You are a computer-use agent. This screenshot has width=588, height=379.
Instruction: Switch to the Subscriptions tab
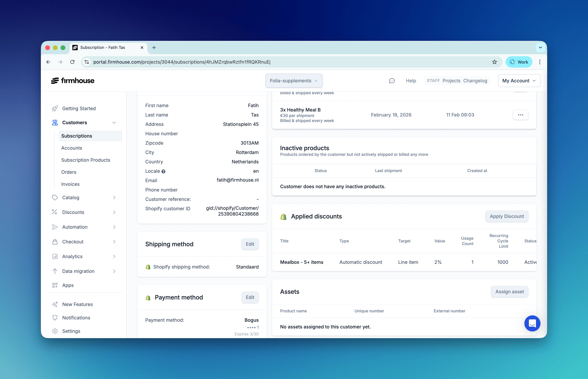(x=77, y=136)
